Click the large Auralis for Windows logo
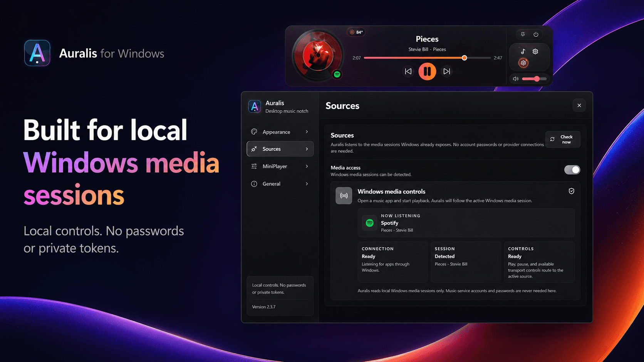Viewport: 644px width, 362px height. [37, 53]
